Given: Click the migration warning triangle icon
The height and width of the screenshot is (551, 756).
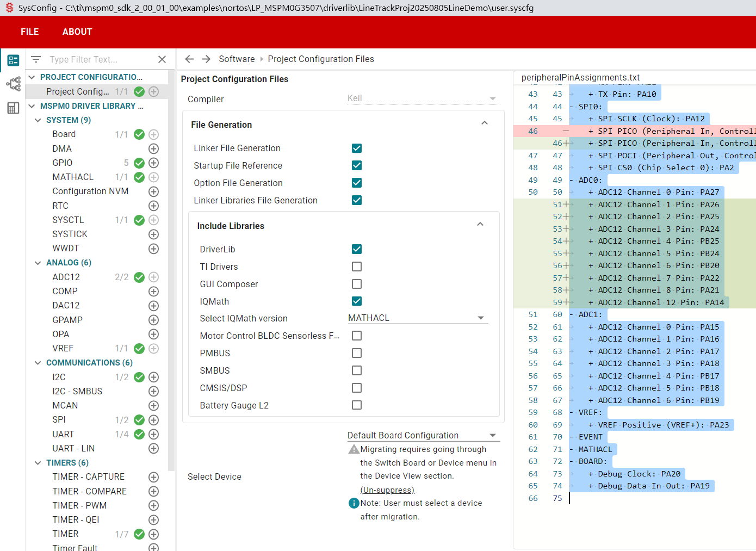Looking at the screenshot, I should [x=354, y=449].
